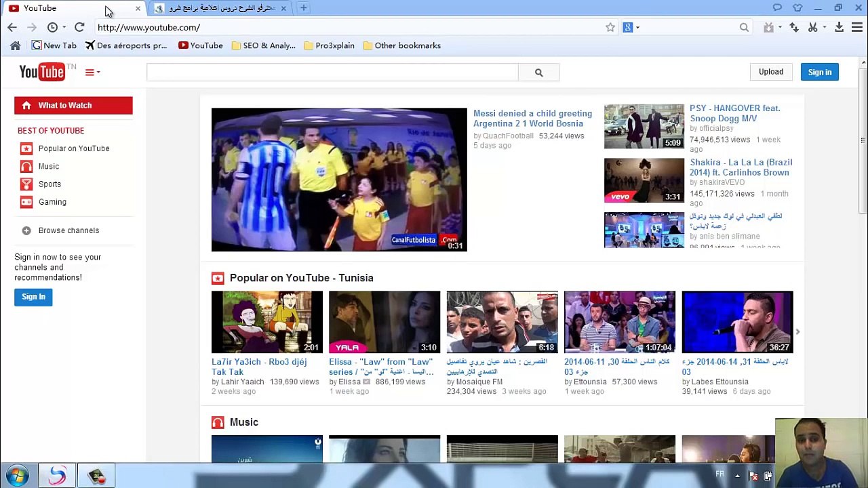This screenshot has width=868, height=488.
Task: Open PSY - HANGOVER video title
Action: 735,113
